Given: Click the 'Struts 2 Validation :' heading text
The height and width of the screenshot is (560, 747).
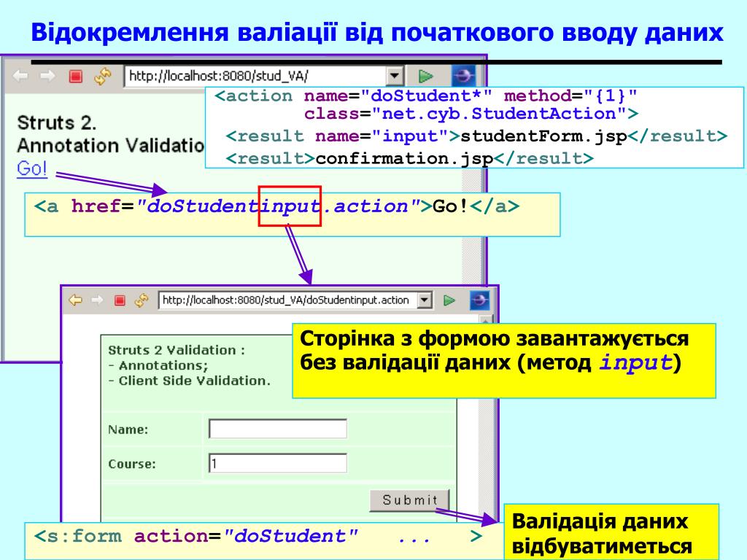Looking at the screenshot, I should point(177,350).
